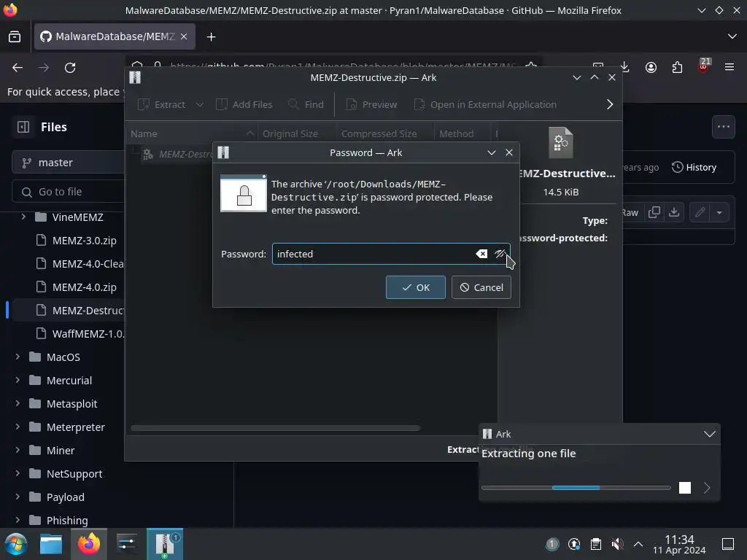The height and width of the screenshot is (560, 747).
Task: Open Firefox View icon
Action: coord(15,36)
